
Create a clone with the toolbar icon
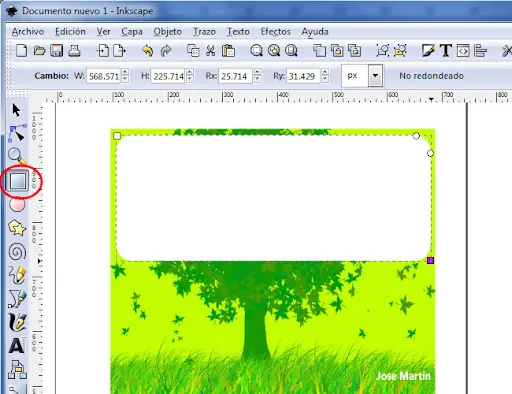click(x=337, y=51)
